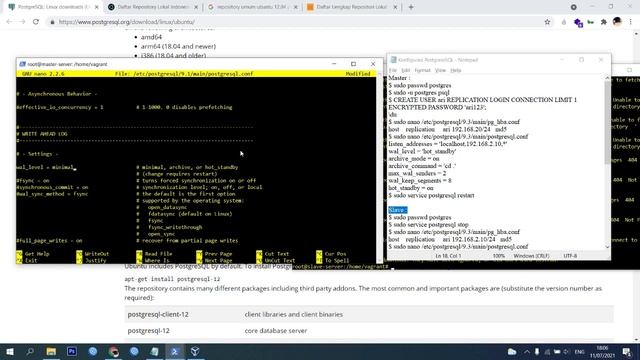Click 'postgresql-12' table cell on webpage
640x360 pixels.
[149, 331]
